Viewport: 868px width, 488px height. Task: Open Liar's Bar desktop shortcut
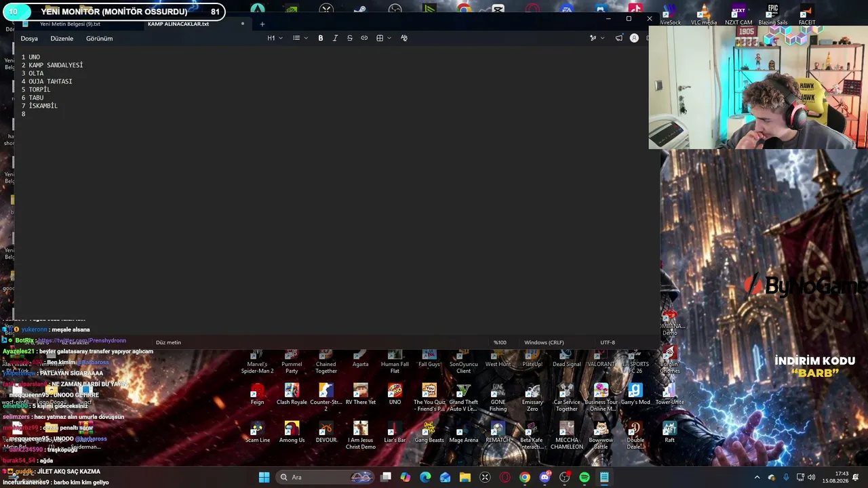click(x=395, y=432)
